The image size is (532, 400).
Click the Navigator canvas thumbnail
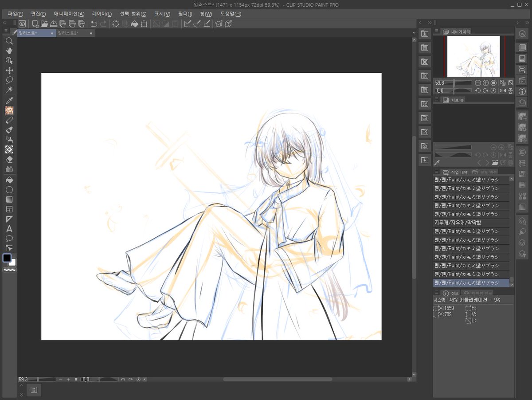point(473,56)
